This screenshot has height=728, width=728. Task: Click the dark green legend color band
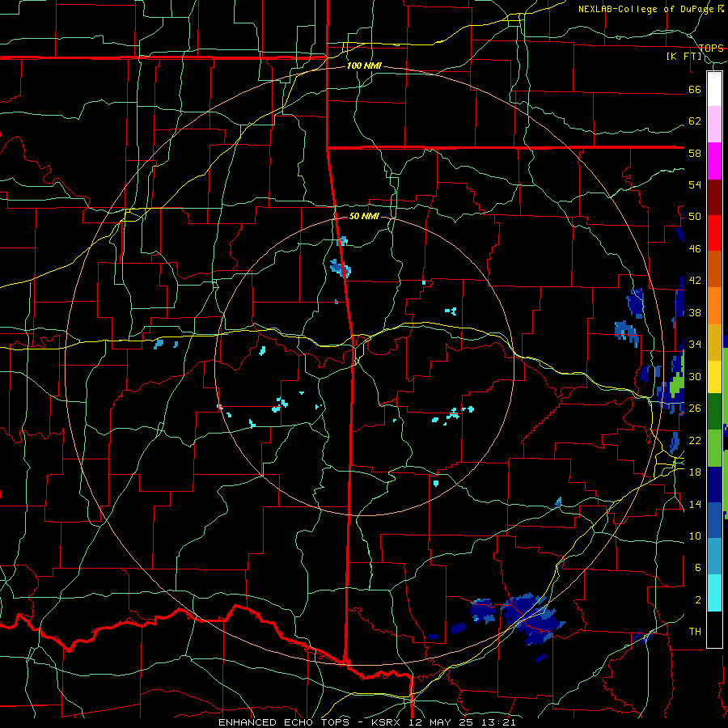714,412
